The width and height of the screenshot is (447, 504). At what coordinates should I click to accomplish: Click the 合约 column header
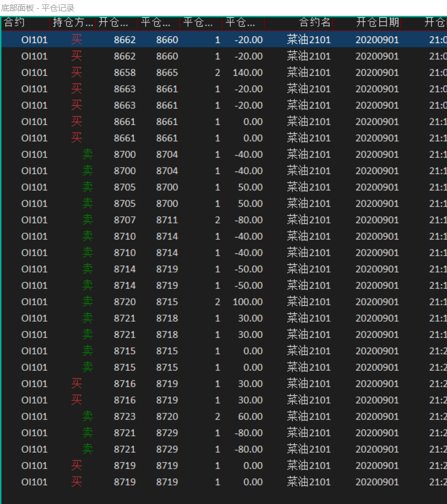click(14, 22)
